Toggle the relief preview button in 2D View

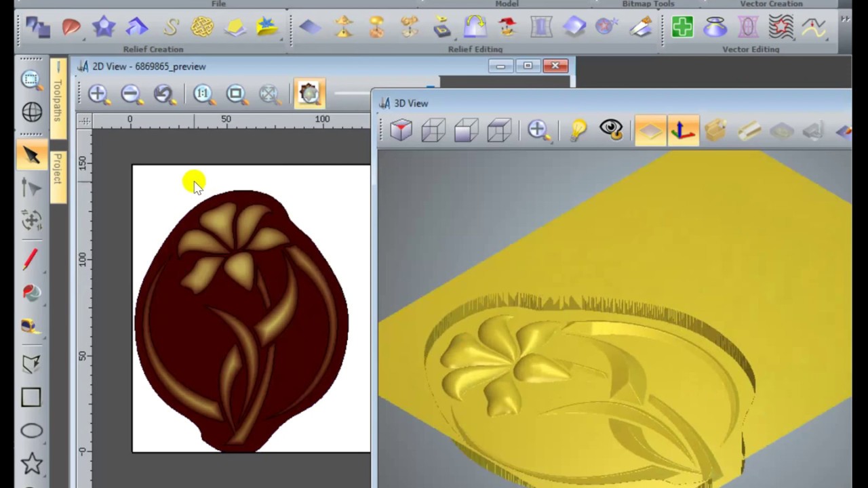tap(309, 94)
